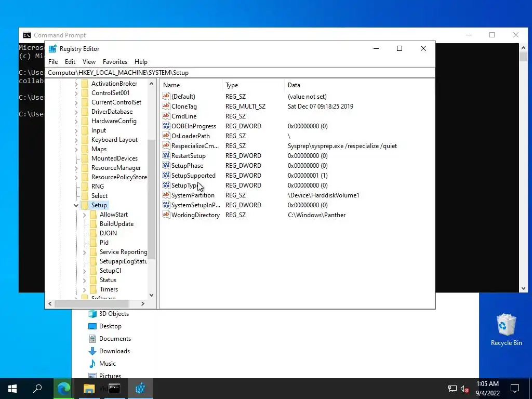The height and width of the screenshot is (399, 532).
Task: Expand the Keyboard Layout key
Action: click(76, 140)
